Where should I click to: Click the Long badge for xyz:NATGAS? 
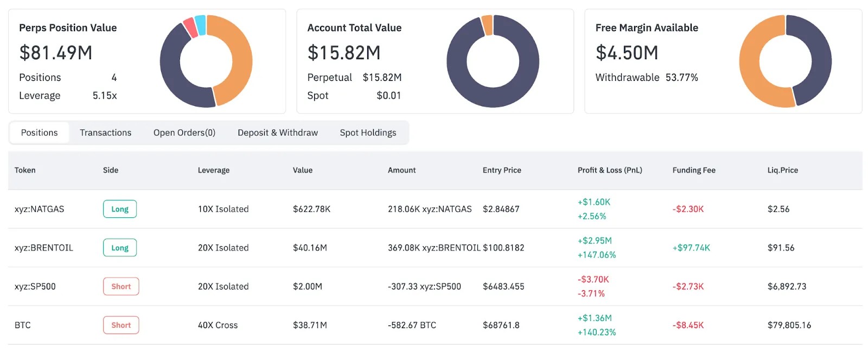pos(119,209)
